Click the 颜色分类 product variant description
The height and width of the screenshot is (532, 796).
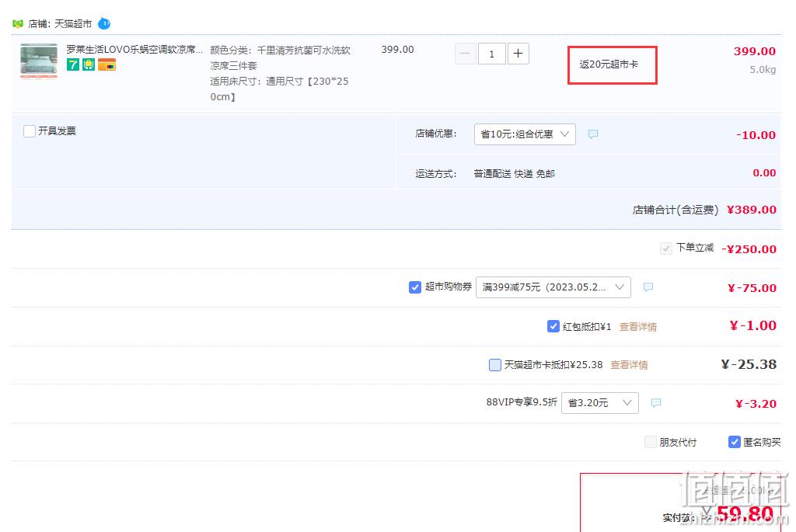pyautogui.click(x=280, y=73)
